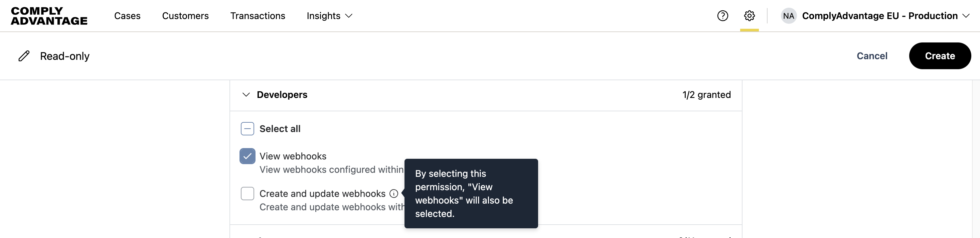This screenshot has width=980, height=238.
Task: Click the "1/2 granted" count label
Action: (x=706, y=95)
